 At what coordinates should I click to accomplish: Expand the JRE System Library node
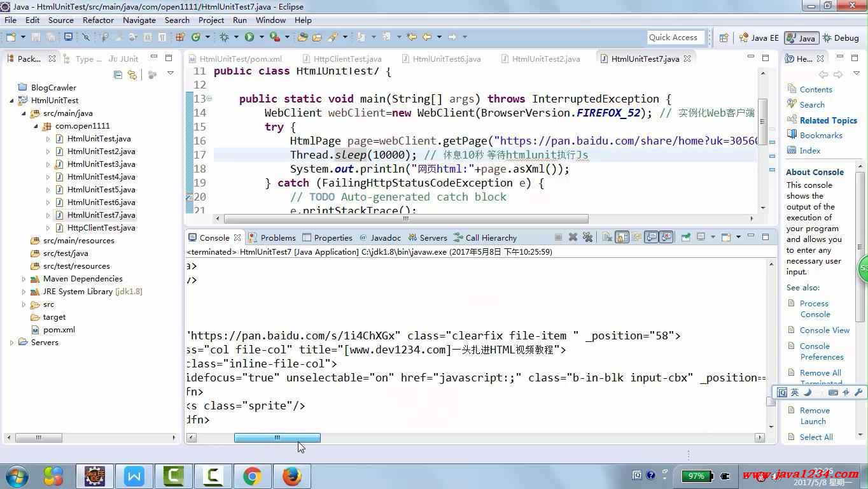tap(24, 292)
